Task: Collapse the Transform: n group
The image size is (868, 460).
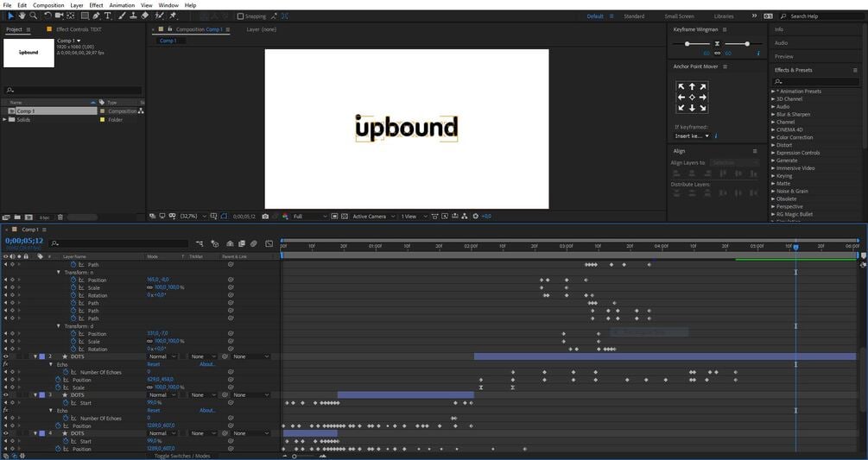Action: pyautogui.click(x=59, y=272)
